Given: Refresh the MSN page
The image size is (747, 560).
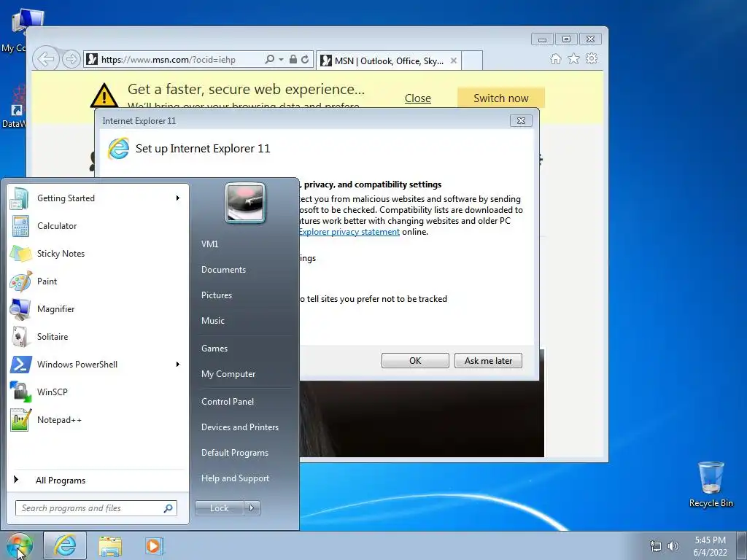Looking at the screenshot, I should 305,59.
